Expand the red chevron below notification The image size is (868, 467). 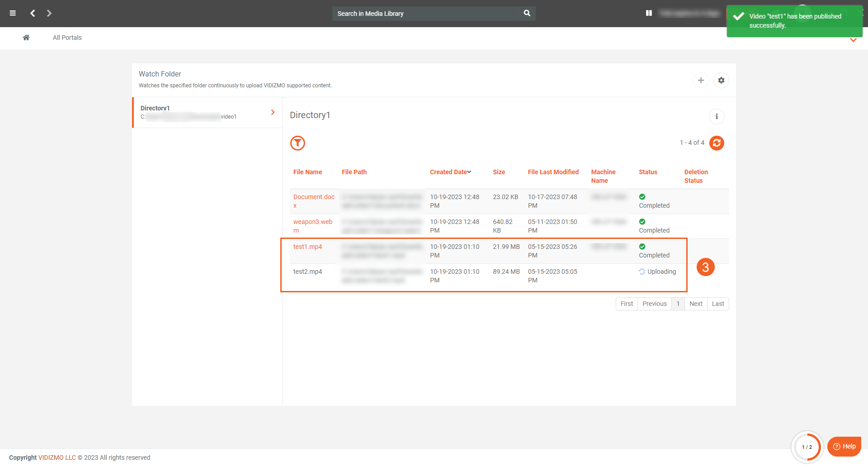[x=853, y=40]
